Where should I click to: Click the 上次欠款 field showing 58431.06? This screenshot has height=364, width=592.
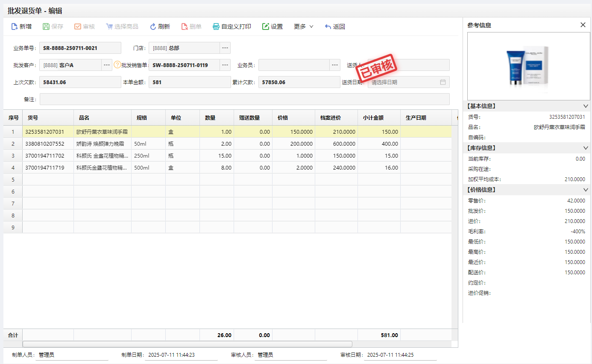pyautogui.click(x=80, y=82)
